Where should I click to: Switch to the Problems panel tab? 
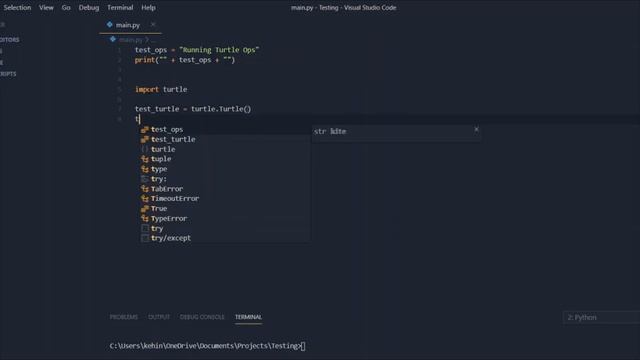[x=124, y=317]
